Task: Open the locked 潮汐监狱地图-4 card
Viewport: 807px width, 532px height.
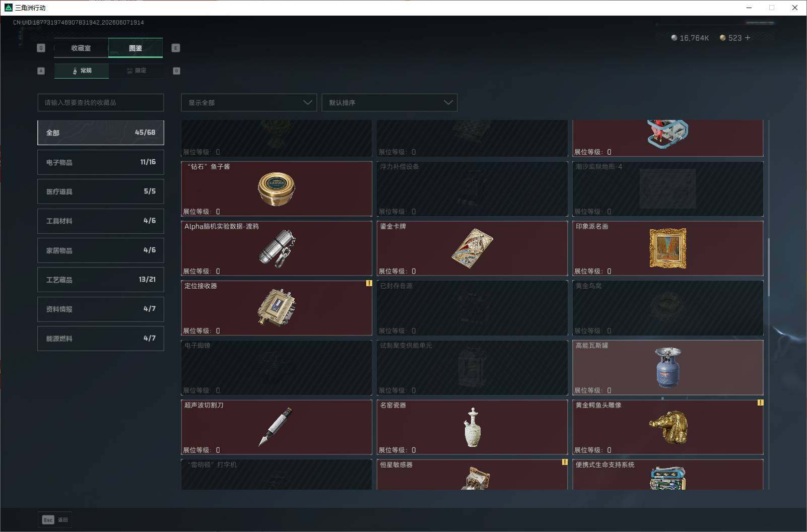Action: (x=668, y=188)
